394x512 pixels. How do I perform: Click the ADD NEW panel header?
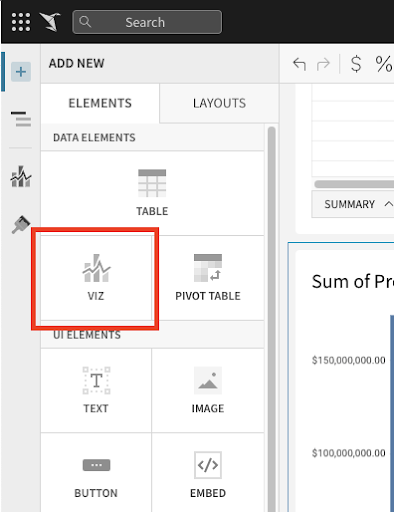coord(77,63)
